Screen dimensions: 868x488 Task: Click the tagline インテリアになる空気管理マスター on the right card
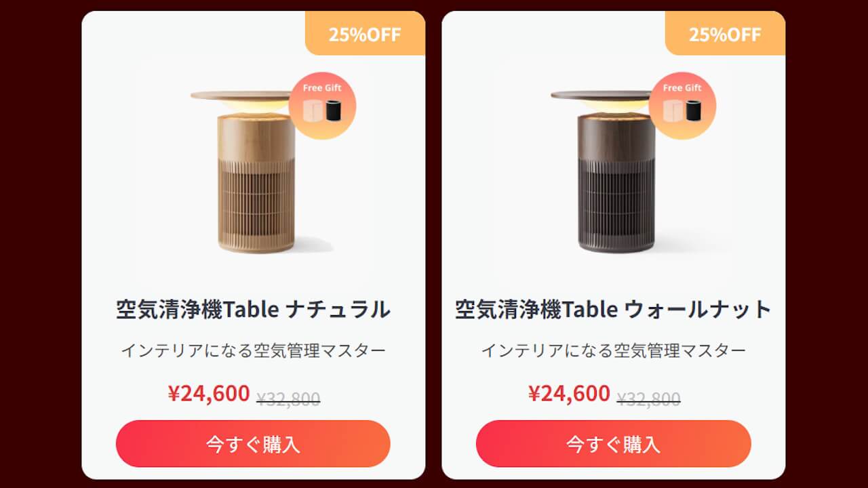[615, 347]
